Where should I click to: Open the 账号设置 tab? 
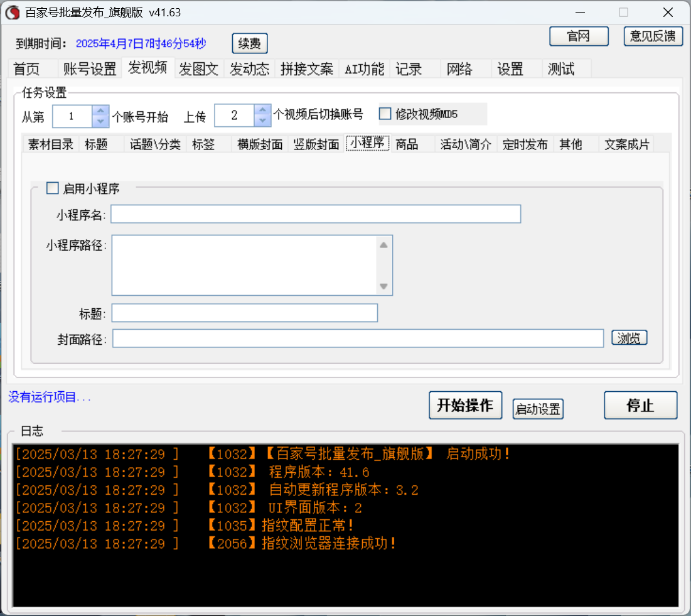coord(90,69)
